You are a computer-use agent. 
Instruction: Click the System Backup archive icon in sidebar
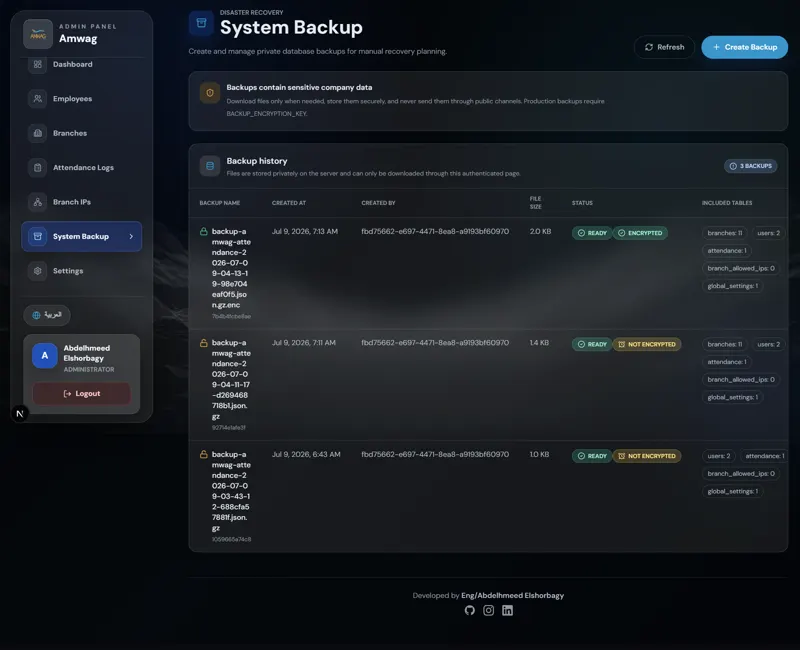click(x=37, y=236)
